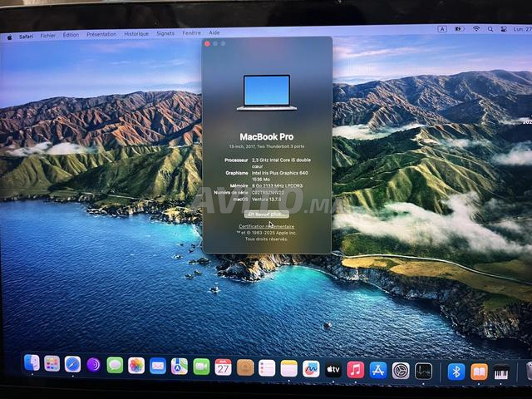The width and height of the screenshot is (532, 399).
Task: Select '13-inch, 2017, Two Thunderbolt 3 ports' text
Action: click(x=267, y=146)
